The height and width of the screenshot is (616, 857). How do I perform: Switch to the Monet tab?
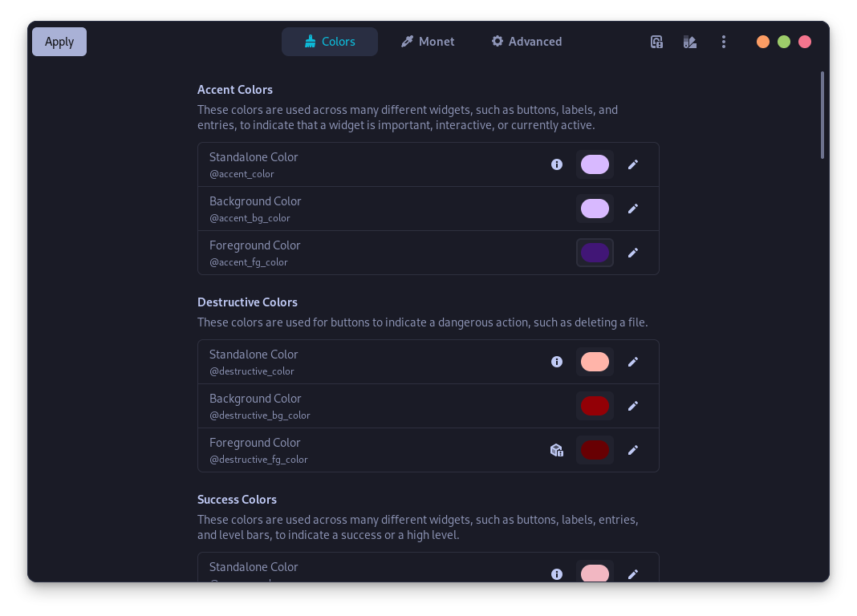click(428, 41)
